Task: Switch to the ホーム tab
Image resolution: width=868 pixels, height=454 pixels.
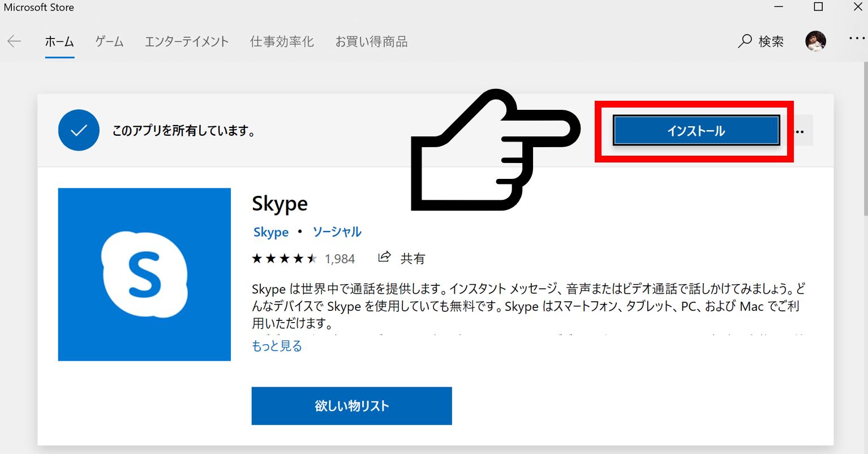Action: point(59,41)
